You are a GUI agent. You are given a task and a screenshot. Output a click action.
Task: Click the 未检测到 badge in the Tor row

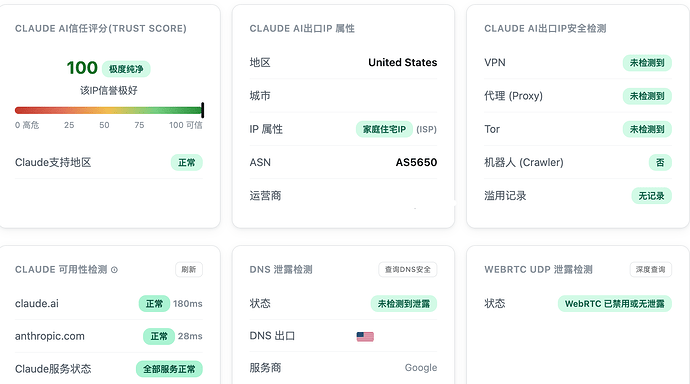tap(647, 129)
